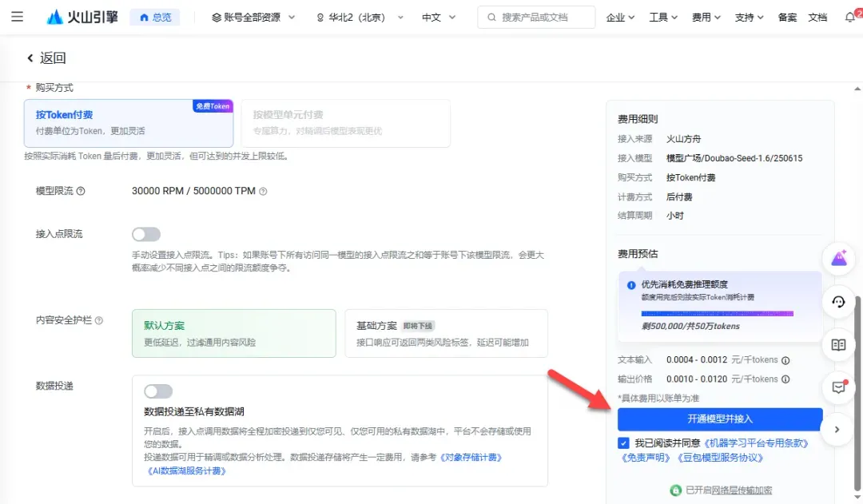Click help icon next to 模型限流
The height and width of the screenshot is (504, 863).
[81, 191]
